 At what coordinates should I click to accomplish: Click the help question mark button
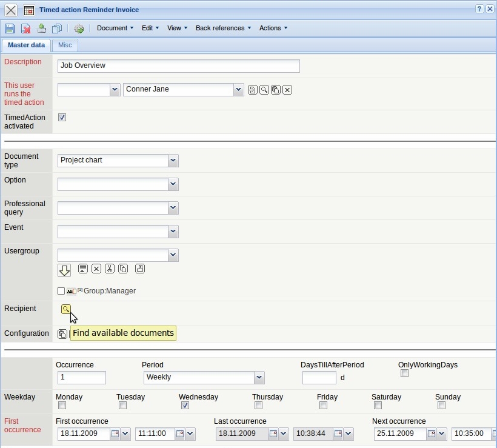[x=479, y=9]
